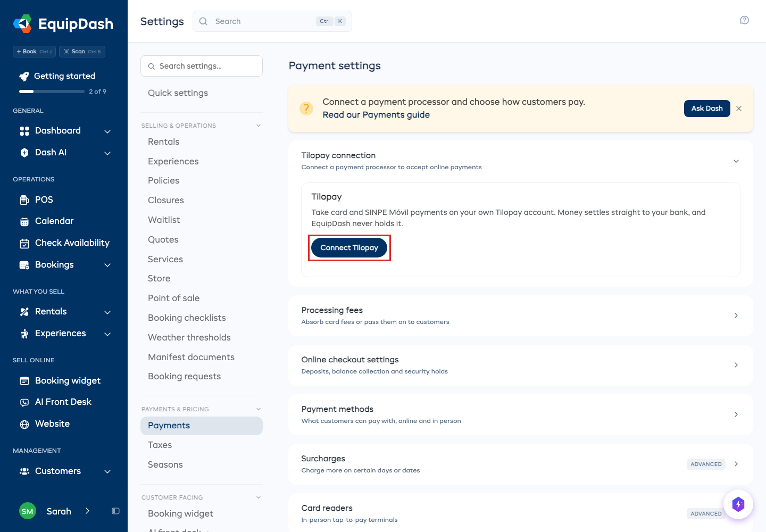Open the Dash AI floating assistant icon

click(738, 504)
